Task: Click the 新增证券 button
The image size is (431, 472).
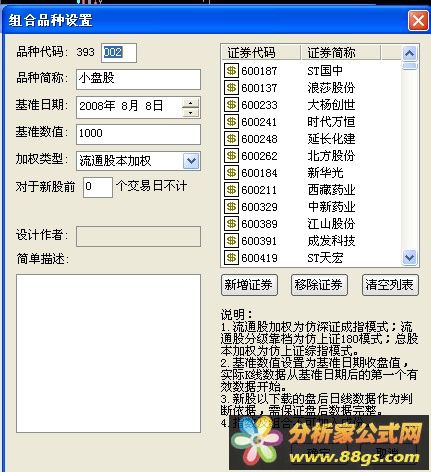Action: coord(249,285)
